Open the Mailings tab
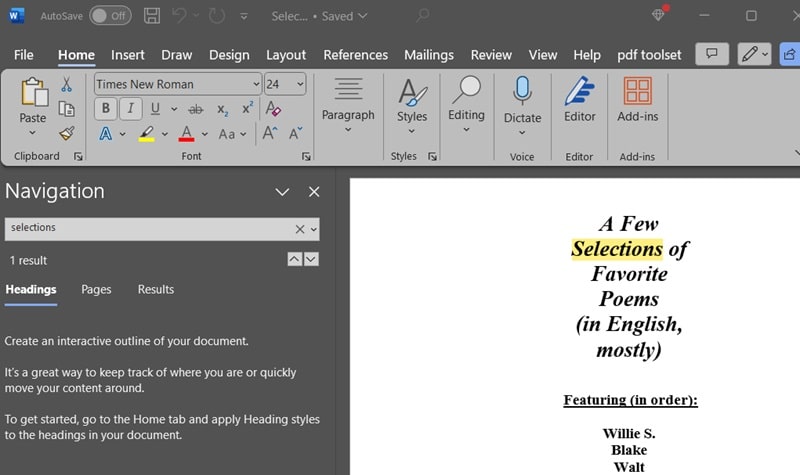The height and width of the screenshot is (475, 800). click(429, 55)
